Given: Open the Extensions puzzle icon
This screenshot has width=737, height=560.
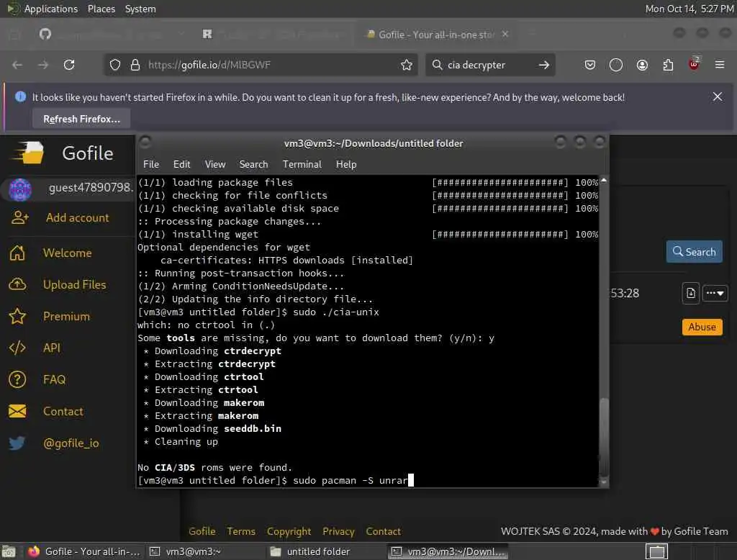Looking at the screenshot, I should click(668, 65).
